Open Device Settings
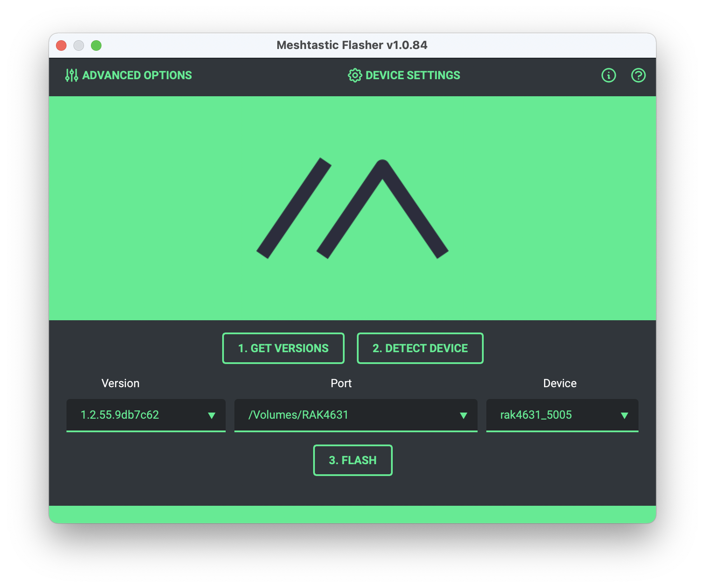The image size is (705, 588). [404, 75]
